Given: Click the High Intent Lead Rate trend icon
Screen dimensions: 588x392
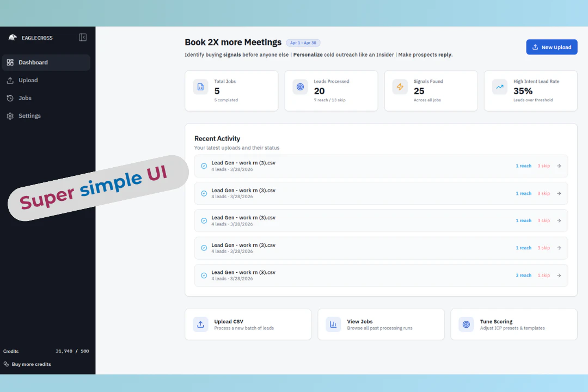Looking at the screenshot, I should click(x=500, y=87).
